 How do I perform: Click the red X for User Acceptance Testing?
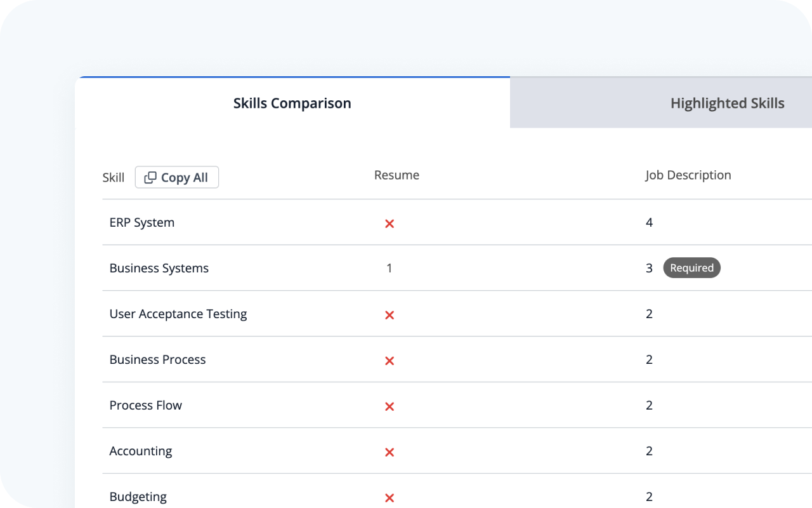coord(389,315)
